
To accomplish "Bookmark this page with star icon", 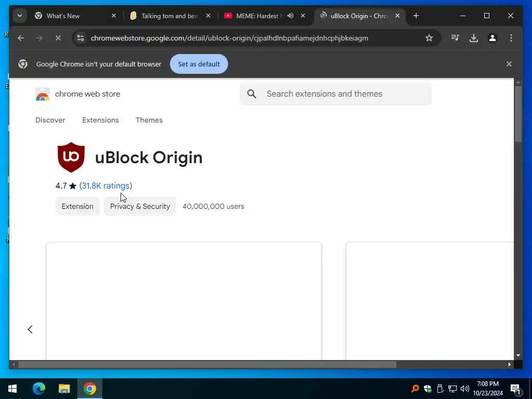I will (x=429, y=38).
